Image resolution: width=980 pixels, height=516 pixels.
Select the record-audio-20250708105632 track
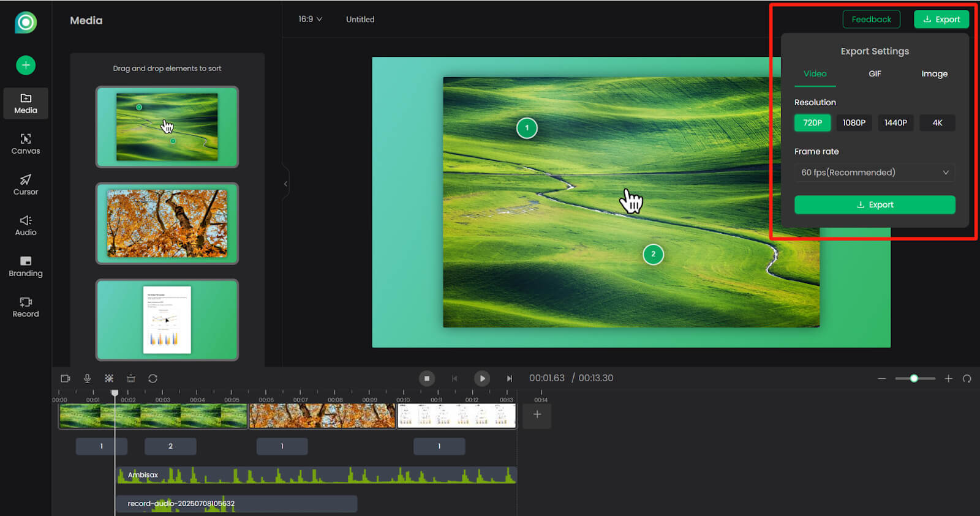236,504
